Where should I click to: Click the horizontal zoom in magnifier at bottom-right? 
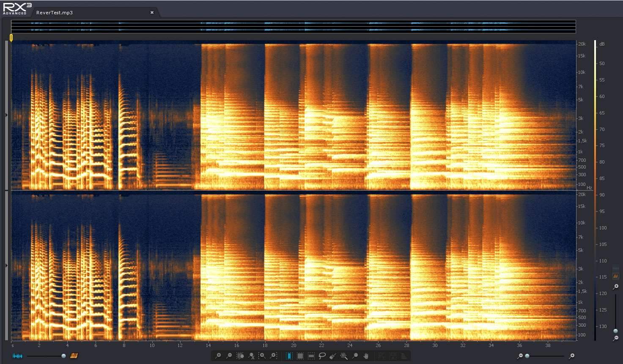click(x=572, y=356)
